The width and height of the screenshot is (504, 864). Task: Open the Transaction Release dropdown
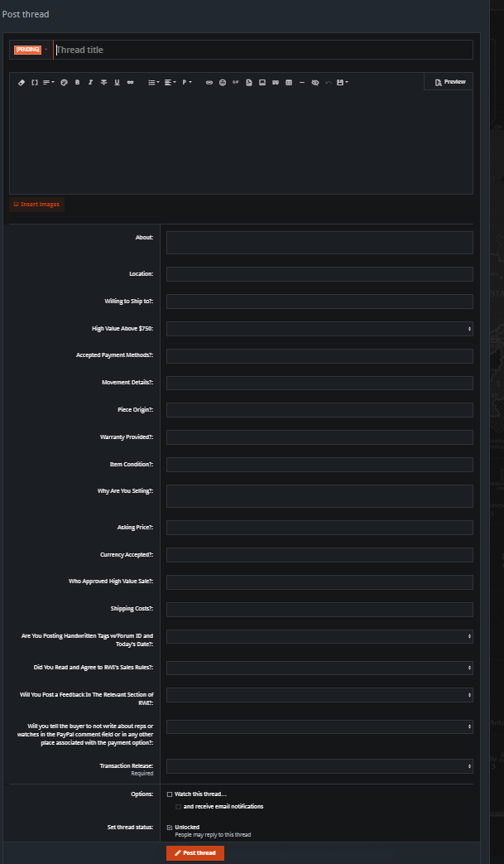319,766
